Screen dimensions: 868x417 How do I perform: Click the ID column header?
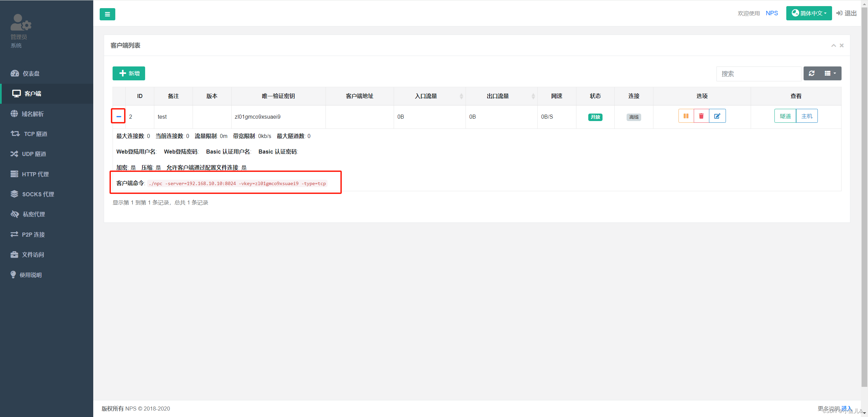pos(140,96)
